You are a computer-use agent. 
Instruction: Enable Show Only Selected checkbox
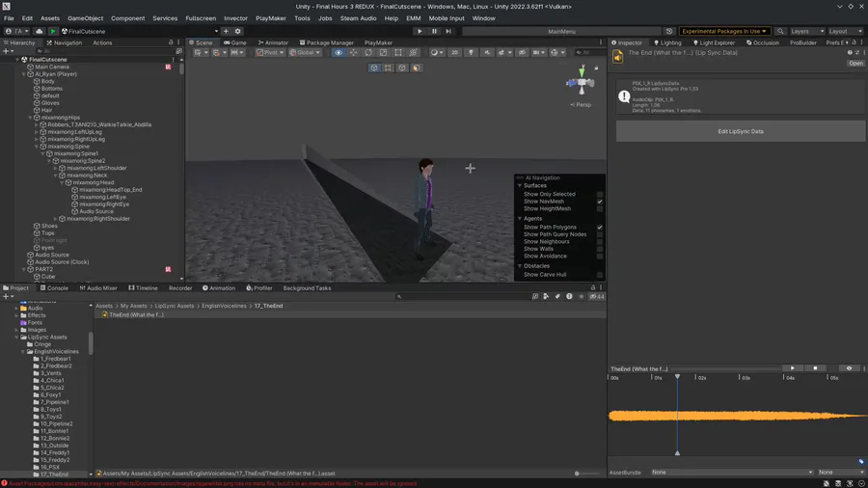click(600, 194)
